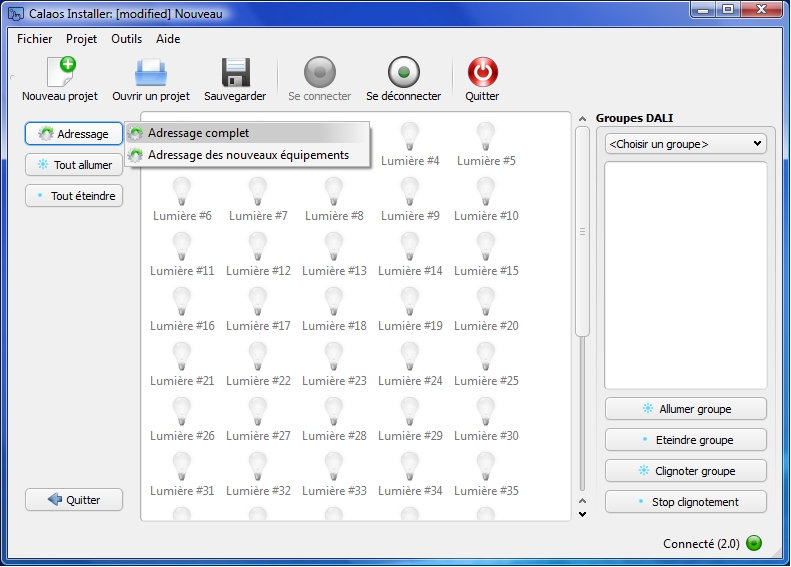This screenshot has width=791, height=567.
Task: Select the Lumière #9 bulb icon
Action: [x=410, y=192]
